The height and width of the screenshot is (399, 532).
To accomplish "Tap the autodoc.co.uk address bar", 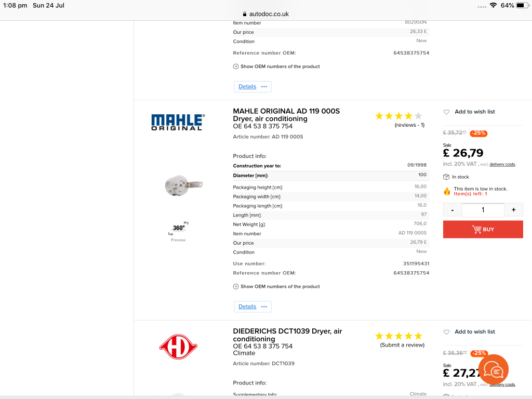I will coord(266,14).
